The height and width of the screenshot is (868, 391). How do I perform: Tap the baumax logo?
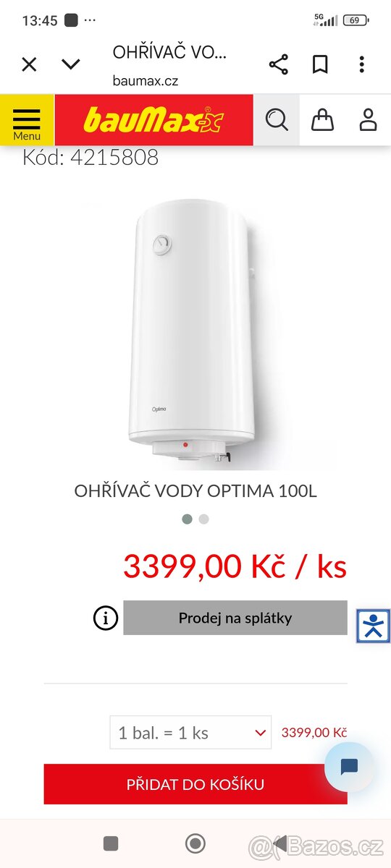pyautogui.click(x=154, y=120)
